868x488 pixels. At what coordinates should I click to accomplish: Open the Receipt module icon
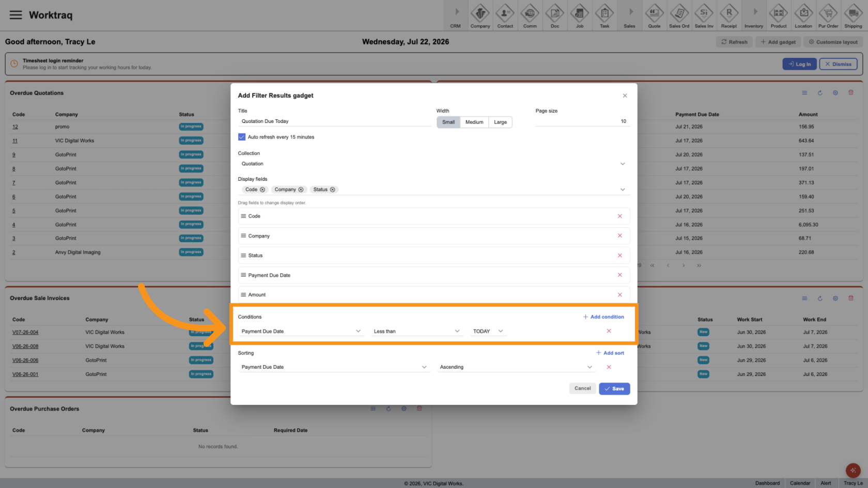[x=729, y=15]
